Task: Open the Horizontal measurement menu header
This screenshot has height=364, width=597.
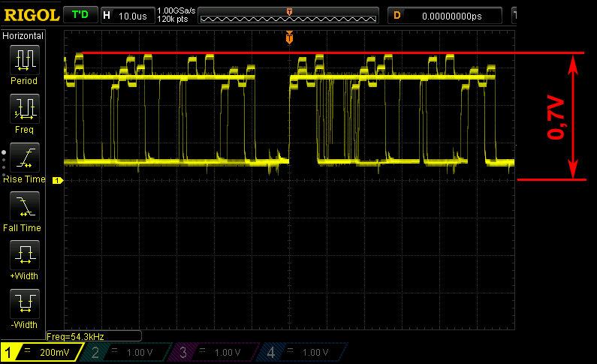Action: [23, 35]
